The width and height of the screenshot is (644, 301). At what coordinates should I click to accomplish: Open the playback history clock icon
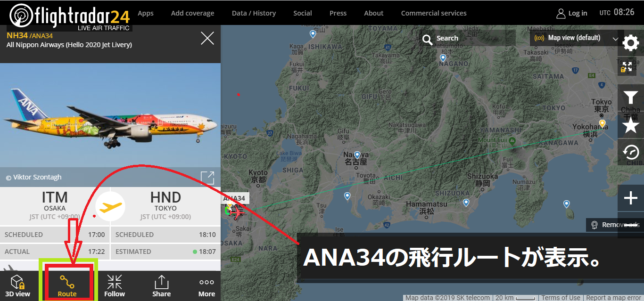[630, 152]
